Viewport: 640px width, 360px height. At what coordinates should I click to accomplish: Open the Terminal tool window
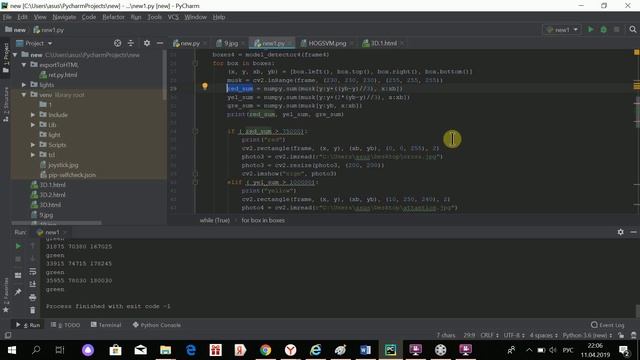(106, 325)
